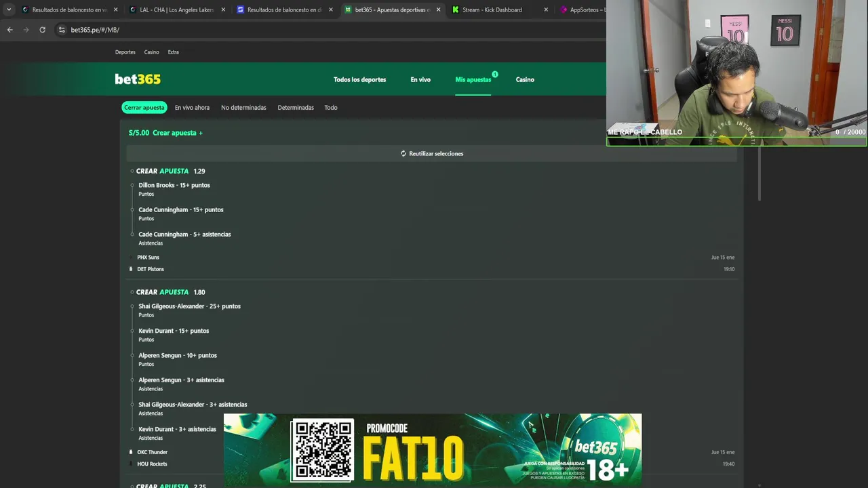Viewport: 868px width, 488px height.
Task: Open Deportes top link
Action: (x=125, y=52)
